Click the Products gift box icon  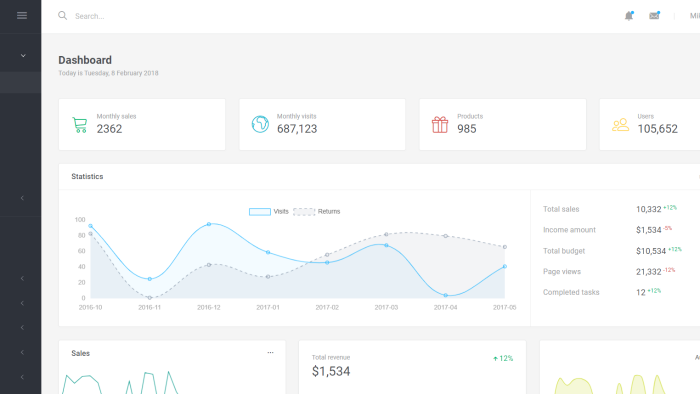(440, 124)
